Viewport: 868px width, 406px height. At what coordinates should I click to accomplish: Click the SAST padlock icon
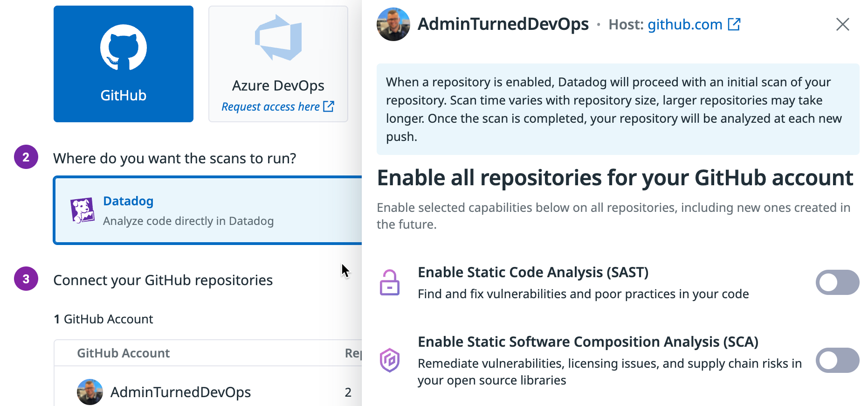click(390, 282)
